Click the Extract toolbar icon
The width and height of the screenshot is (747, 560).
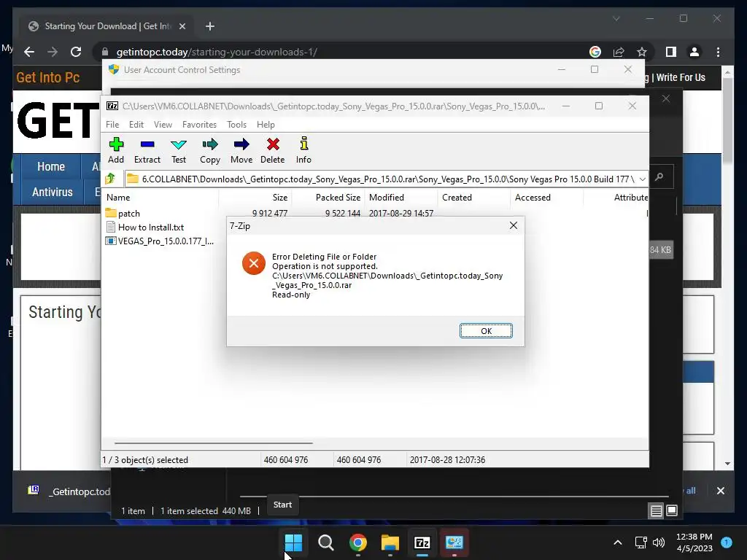[x=147, y=150]
